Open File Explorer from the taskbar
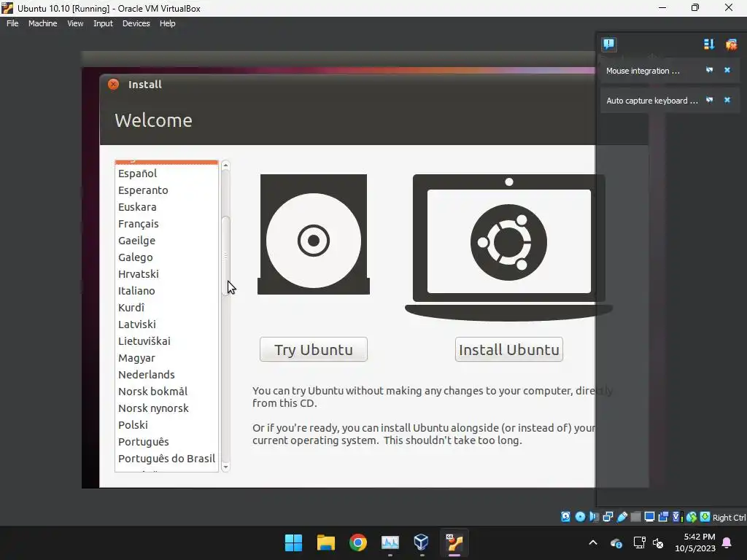 click(326, 542)
